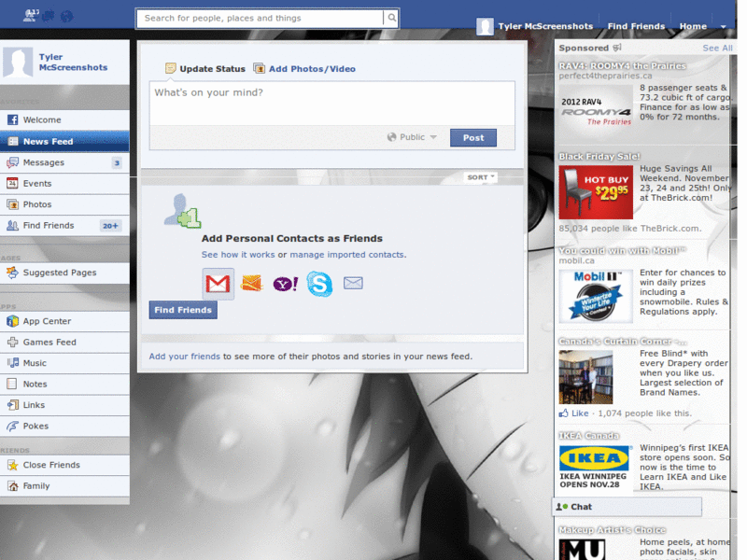Open notifications globe icon in top bar

pos(66,16)
